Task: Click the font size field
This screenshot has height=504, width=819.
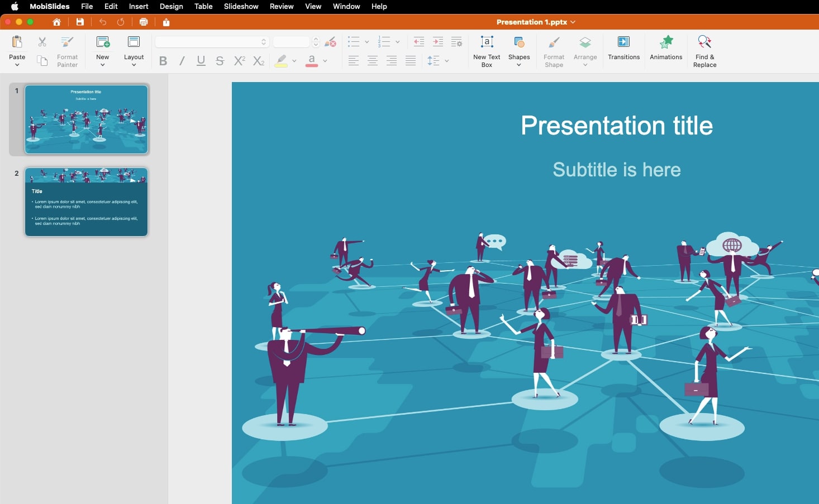Action: [292, 42]
